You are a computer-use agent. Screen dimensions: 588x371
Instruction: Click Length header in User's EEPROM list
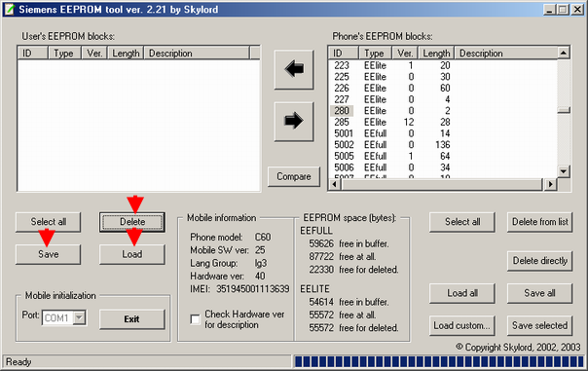pos(126,54)
